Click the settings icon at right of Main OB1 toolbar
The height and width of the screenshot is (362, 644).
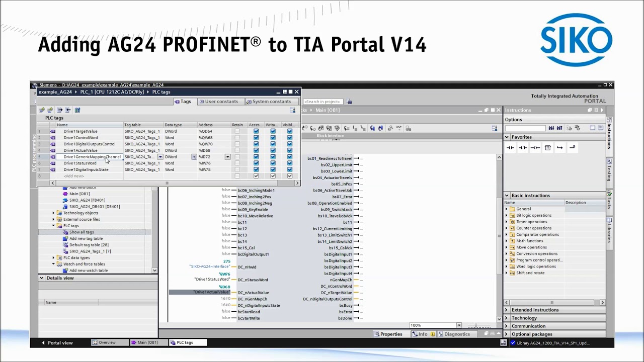pos(495,128)
